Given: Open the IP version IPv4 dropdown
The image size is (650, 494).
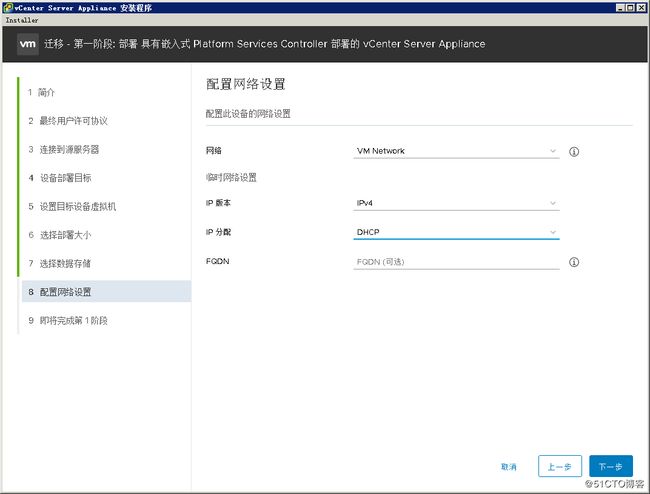Looking at the screenshot, I should (x=456, y=203).
